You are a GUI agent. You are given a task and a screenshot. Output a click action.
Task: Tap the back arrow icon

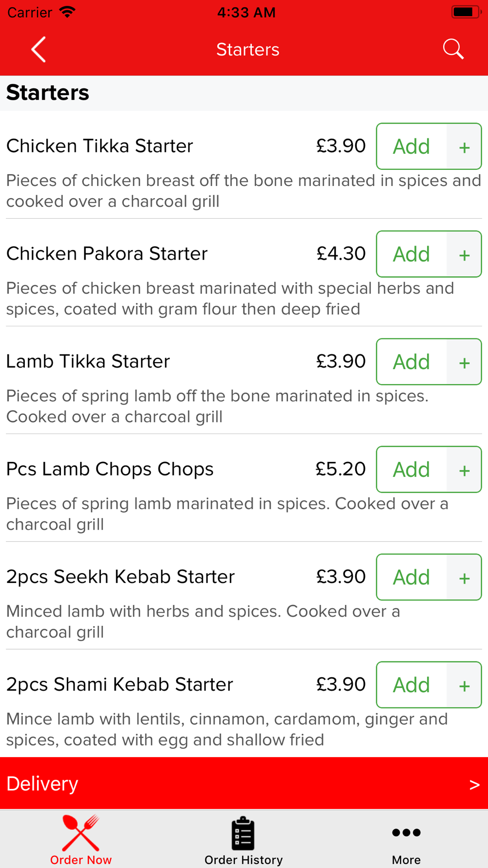click(39, 49)
